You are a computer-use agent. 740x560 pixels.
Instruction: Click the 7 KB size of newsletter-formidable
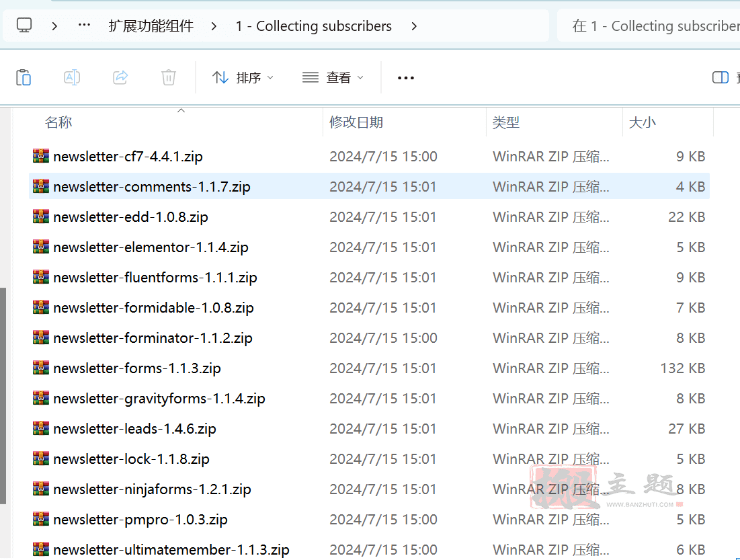690,307
